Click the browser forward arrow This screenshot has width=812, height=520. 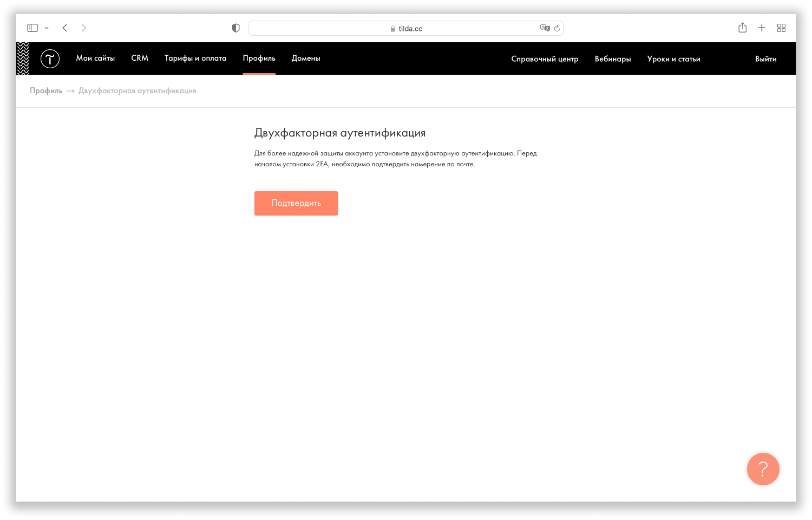coord(83,28)
